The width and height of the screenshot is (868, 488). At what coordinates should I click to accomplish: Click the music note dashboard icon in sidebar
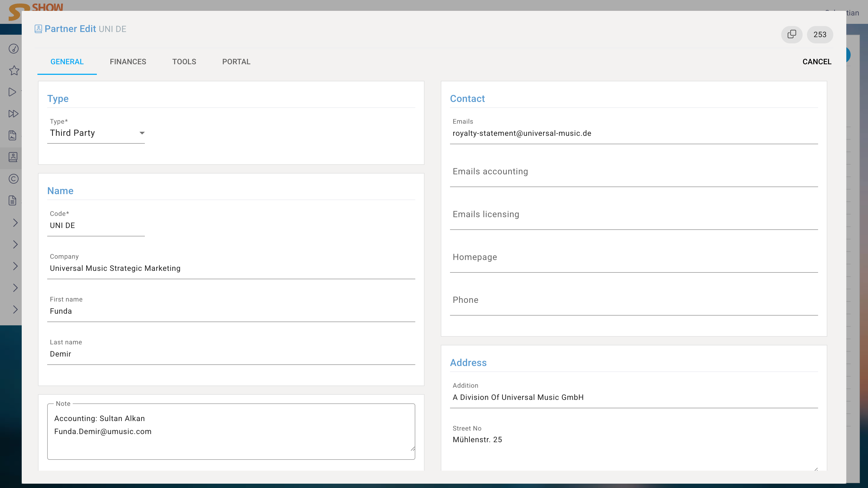pos(14,49)
